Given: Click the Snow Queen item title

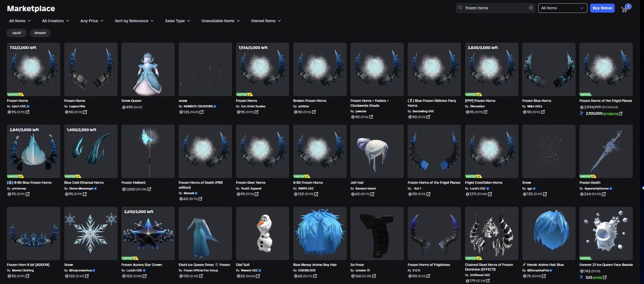Looking at the screenshot, I should [x=133, y=100].
